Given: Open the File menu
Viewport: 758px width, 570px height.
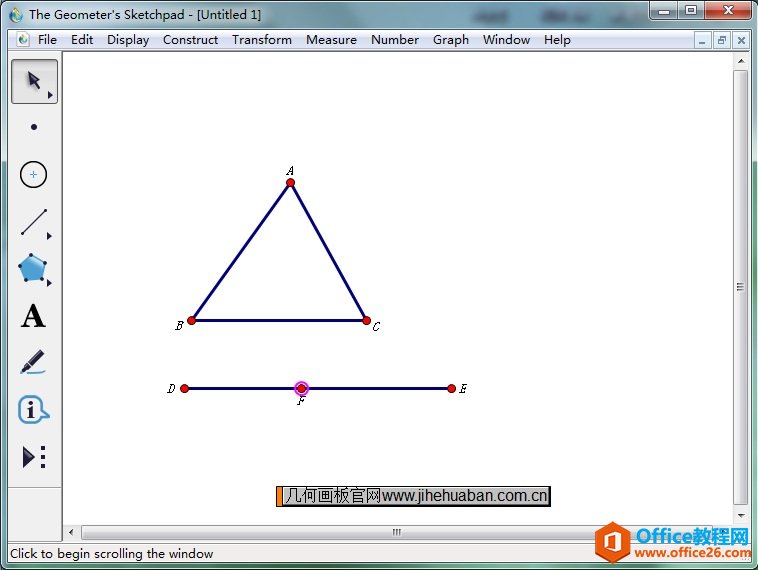Looking at the screenshot, I should 47,40.
